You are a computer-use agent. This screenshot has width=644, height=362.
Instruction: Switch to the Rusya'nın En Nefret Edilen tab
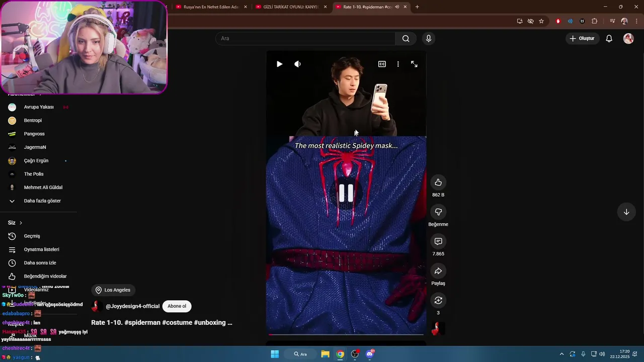(x=210, y=7)
